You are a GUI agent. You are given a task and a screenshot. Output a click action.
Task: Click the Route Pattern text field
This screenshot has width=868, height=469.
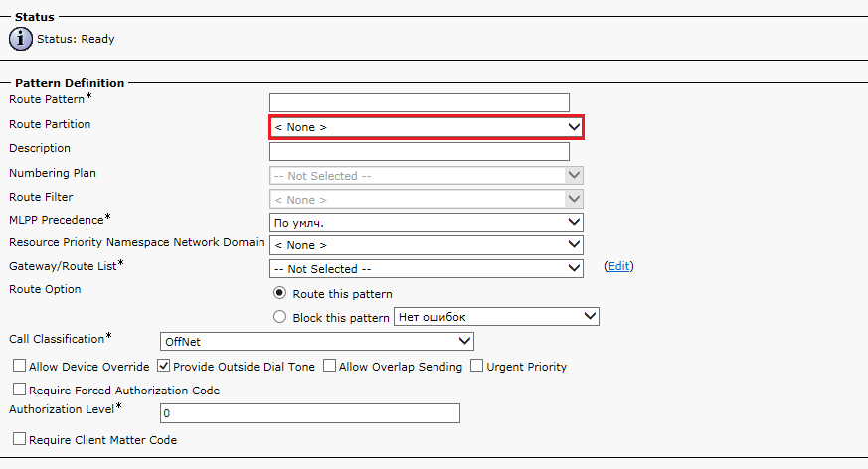[419, 102]
